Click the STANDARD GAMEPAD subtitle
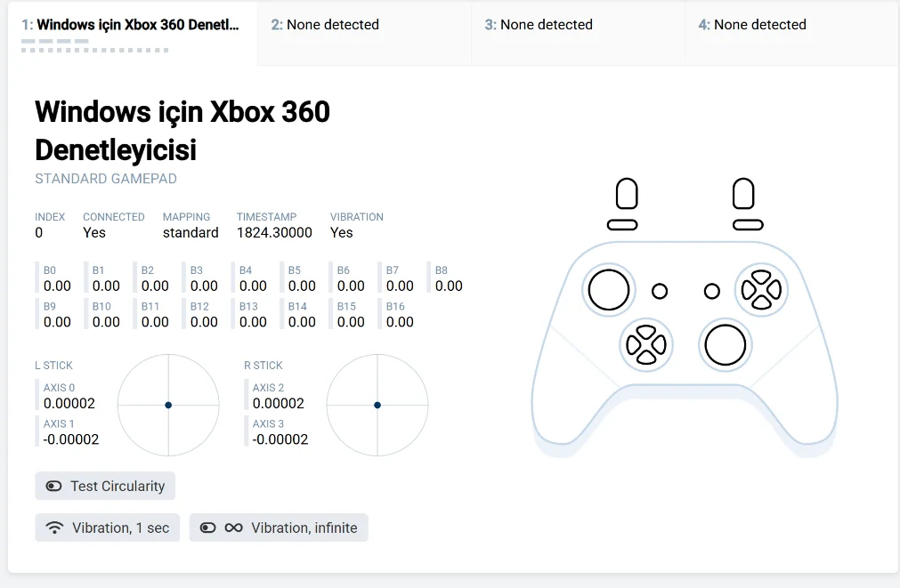This screenshot has height=588, width=900. coord(106,179)
